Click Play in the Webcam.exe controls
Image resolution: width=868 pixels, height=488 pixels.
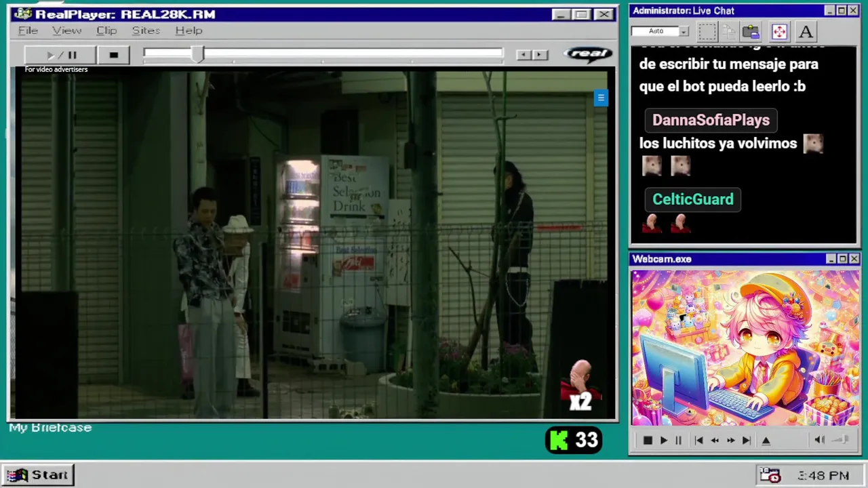[x=664, y=441]
